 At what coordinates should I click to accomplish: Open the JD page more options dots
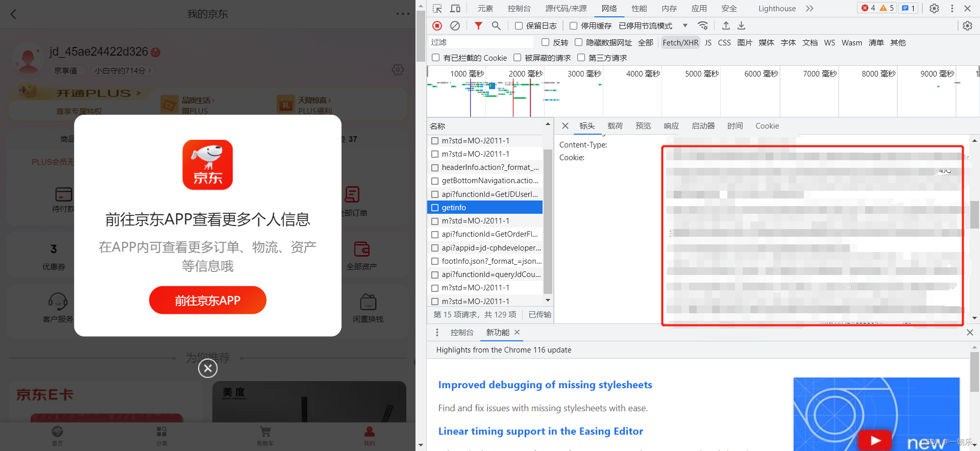pyautogui.click(x=403, y=14)
